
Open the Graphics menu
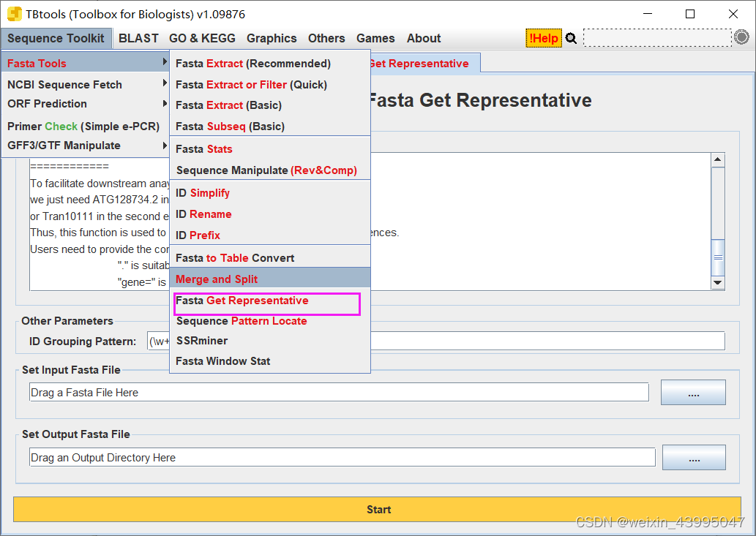pos(272,39)
